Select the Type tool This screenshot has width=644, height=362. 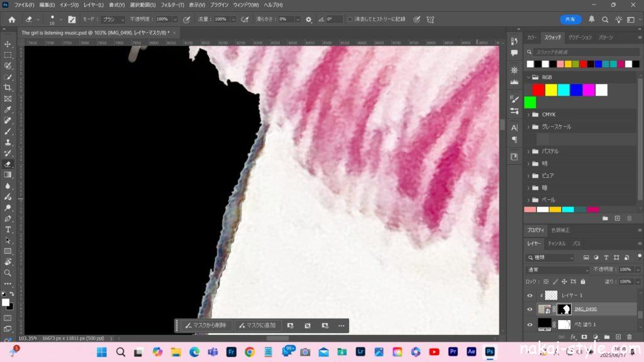8,229
